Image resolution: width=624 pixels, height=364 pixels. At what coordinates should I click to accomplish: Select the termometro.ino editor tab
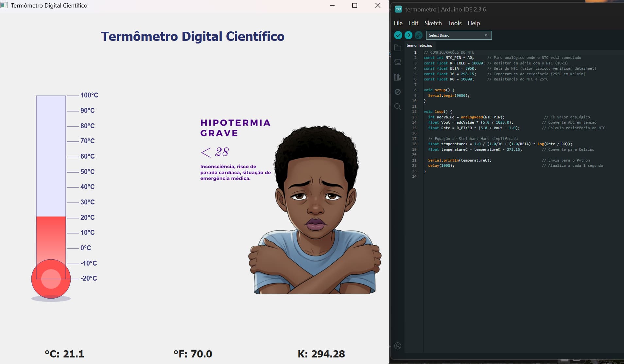coord(419,45)
